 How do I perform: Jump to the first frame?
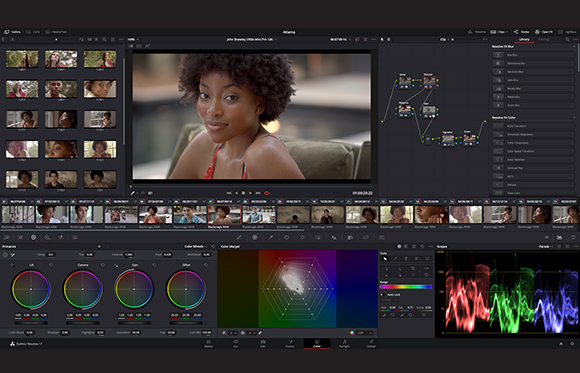click(229, 193)
